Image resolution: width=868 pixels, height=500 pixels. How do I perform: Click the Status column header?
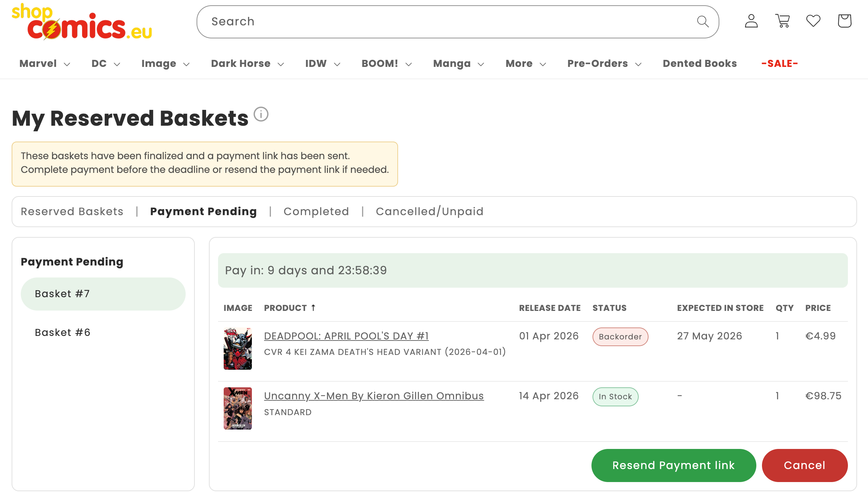609,308
